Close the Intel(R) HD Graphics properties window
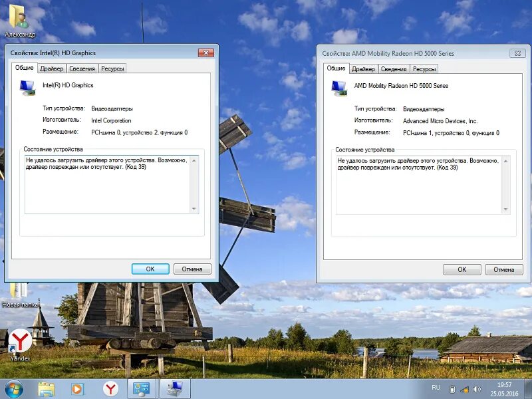 [206, 53]
